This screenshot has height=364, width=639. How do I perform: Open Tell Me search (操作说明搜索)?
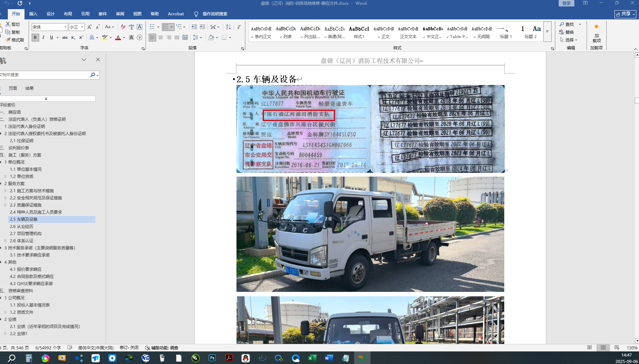tap(211, 14)
